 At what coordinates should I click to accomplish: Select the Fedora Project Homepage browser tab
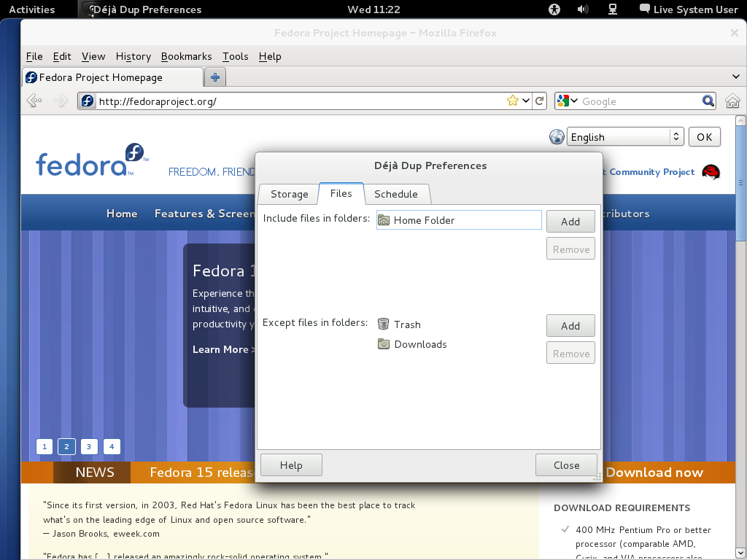(x=112, y=77)
